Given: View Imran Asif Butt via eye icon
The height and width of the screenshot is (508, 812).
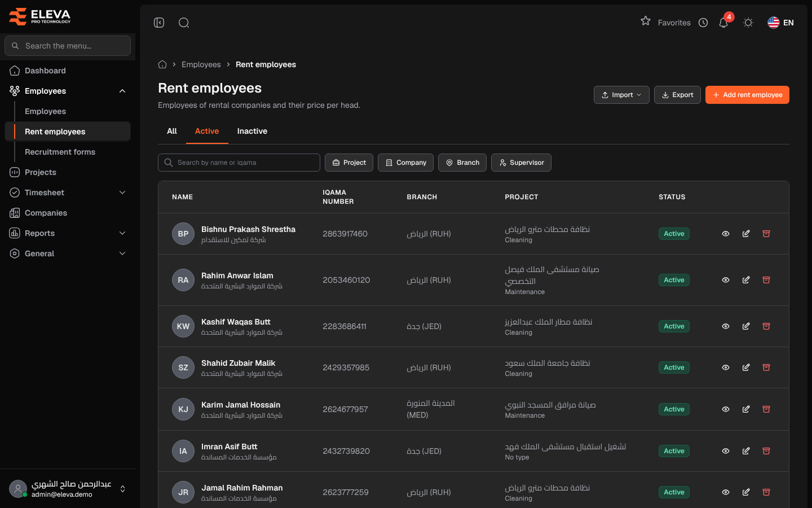Looking at the screenshot, I should pyautogui.click(x=726, y=451).
